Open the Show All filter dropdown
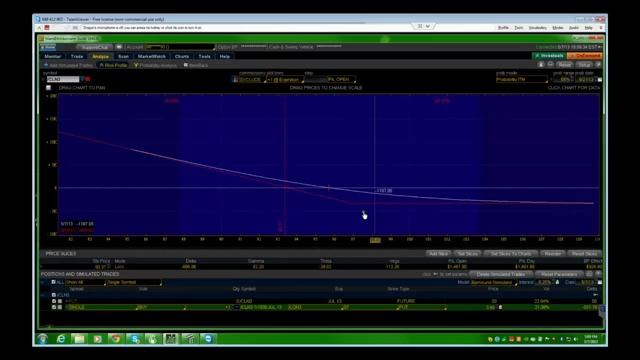This screenshot has width=640, height=360. point(85,282)
